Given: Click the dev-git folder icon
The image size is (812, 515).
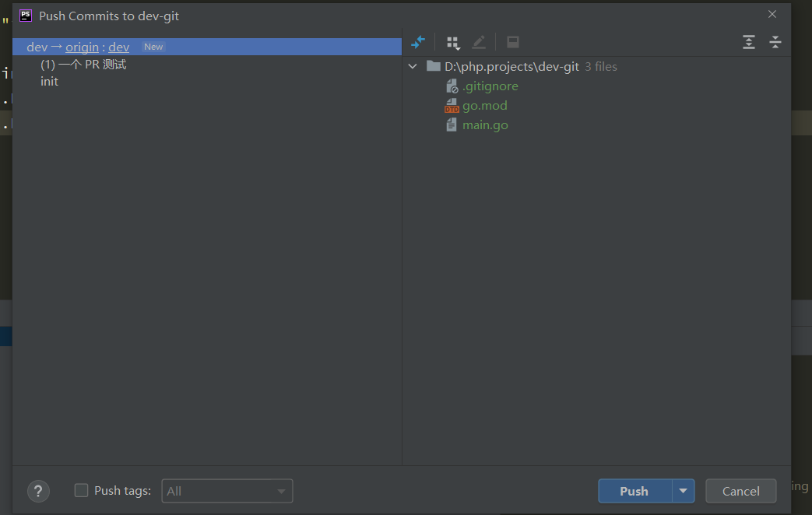Looking at the screenshot, I should point(432,66).
